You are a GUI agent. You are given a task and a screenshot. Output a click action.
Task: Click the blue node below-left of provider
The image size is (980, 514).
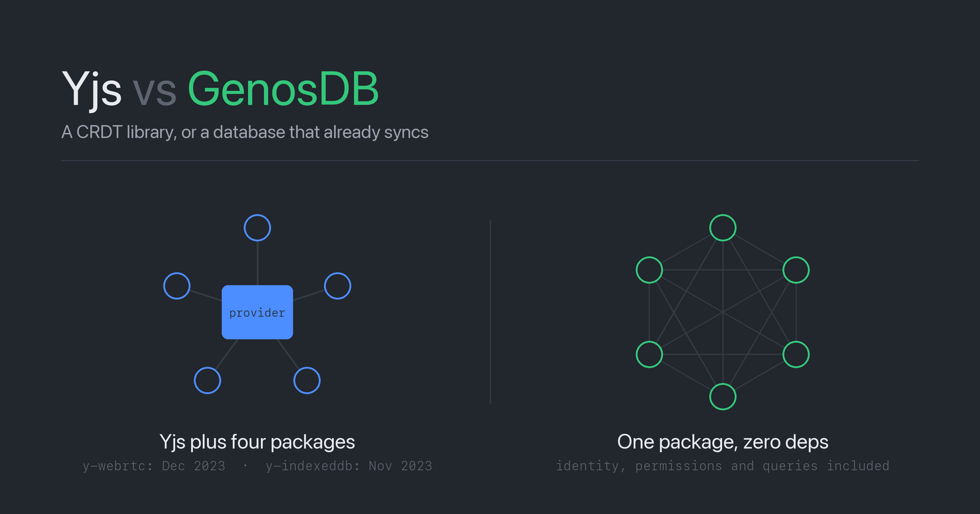click(208, 381)
